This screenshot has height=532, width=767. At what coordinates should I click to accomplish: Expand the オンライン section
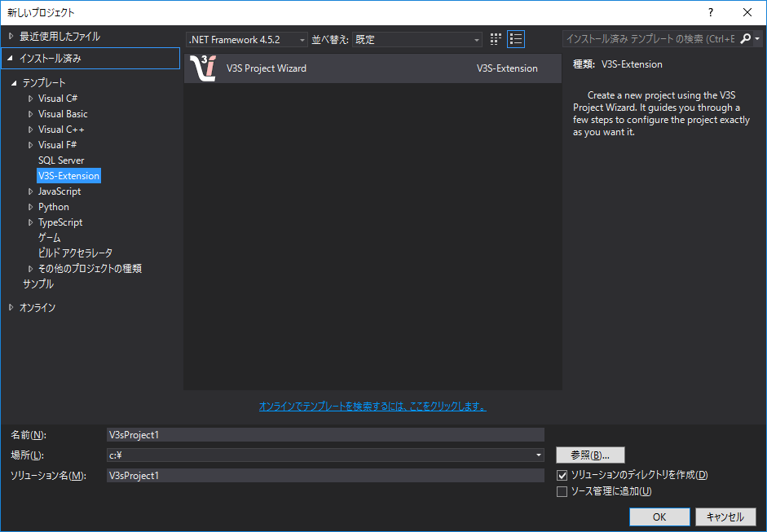pyautogui.click(x=11, y=308)
